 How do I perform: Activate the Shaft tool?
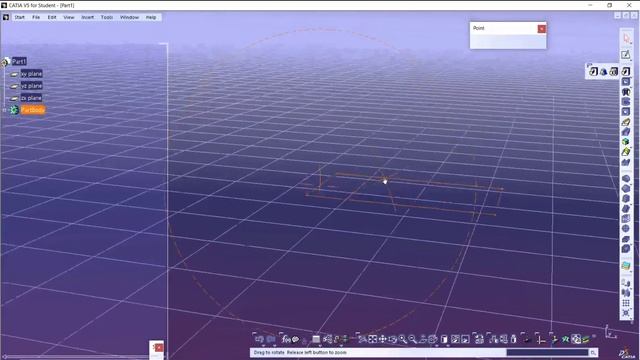tap(626, 92)
